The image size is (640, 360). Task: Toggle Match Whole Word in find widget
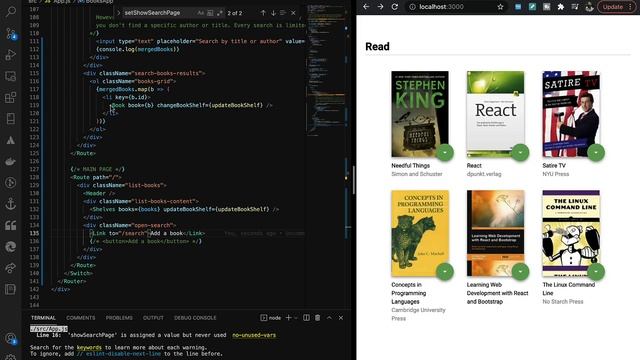point(210,13)
